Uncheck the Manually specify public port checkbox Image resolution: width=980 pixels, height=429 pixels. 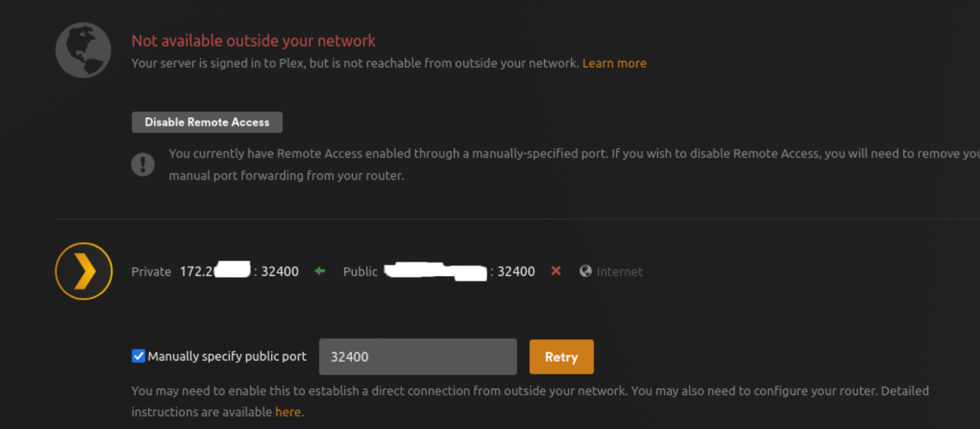[138, 356]
